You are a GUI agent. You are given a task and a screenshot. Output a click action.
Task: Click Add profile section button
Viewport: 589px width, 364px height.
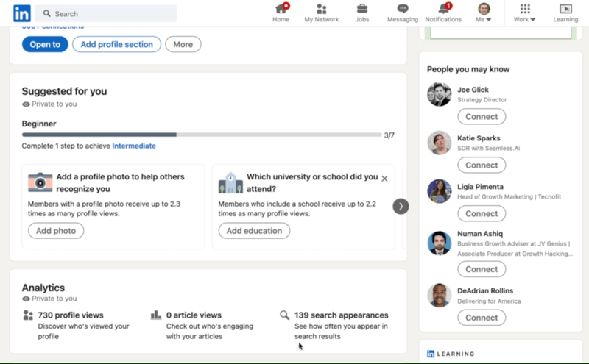pyautogui.click(x=117, y=44)
